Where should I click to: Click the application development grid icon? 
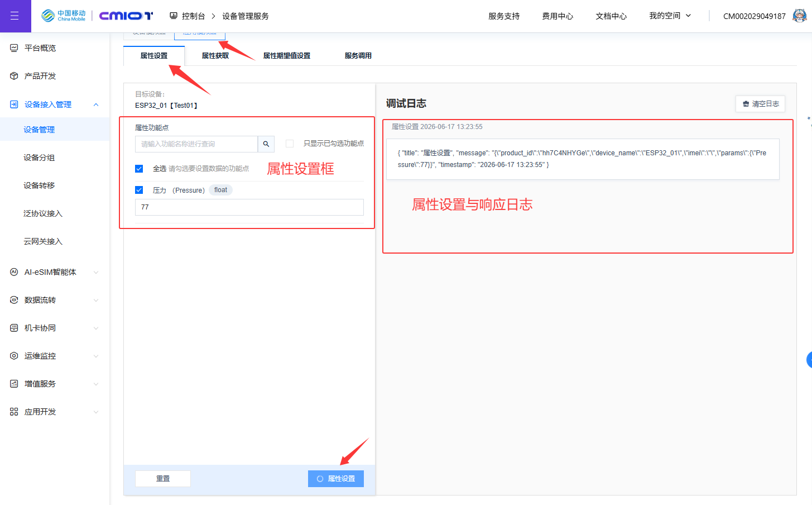pyautogui.click(x=14, y=412)
